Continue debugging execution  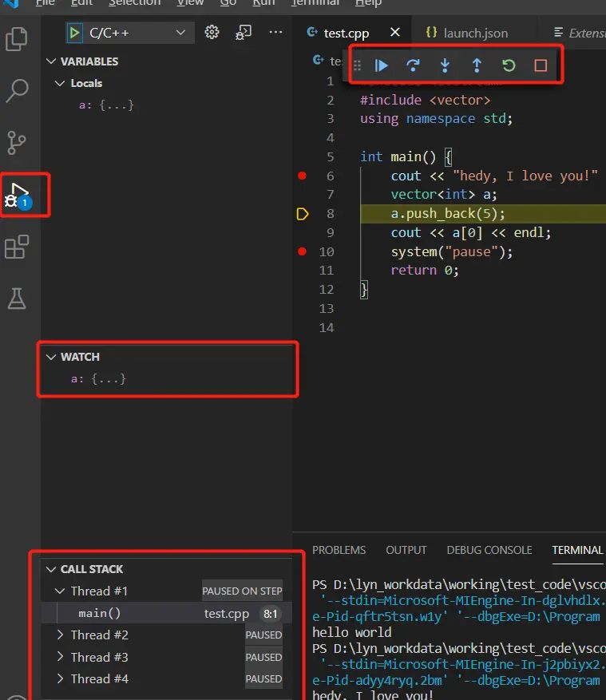pos(382,65)
